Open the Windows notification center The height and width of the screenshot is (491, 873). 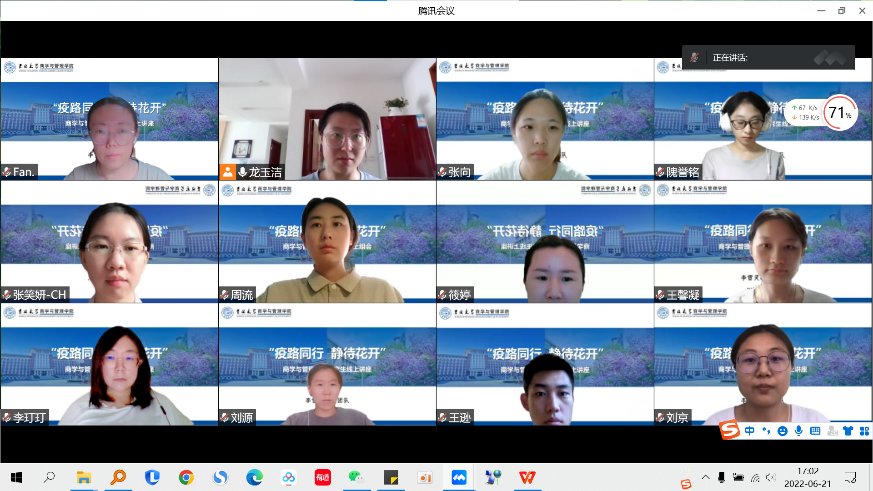pyautogui.click(x=852, y=477)
